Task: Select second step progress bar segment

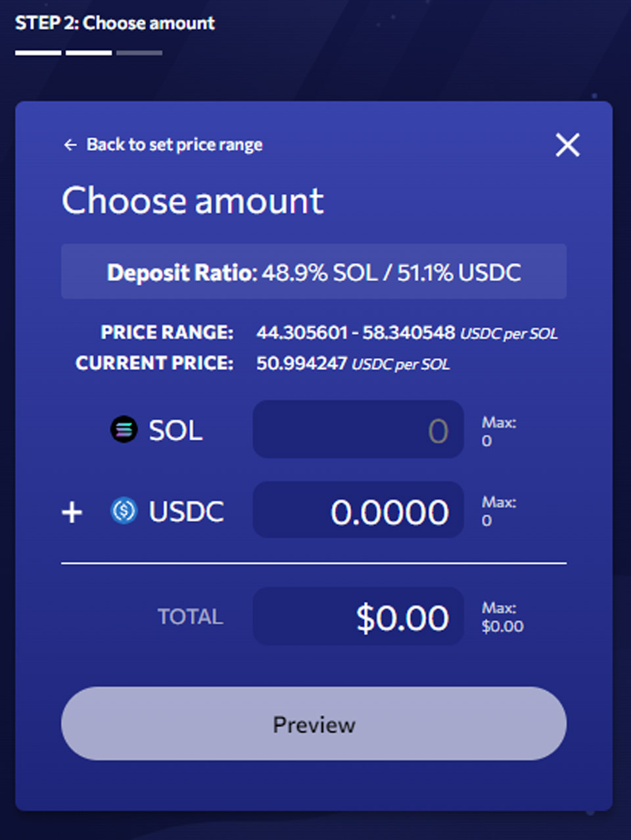Action: (89, 53)
